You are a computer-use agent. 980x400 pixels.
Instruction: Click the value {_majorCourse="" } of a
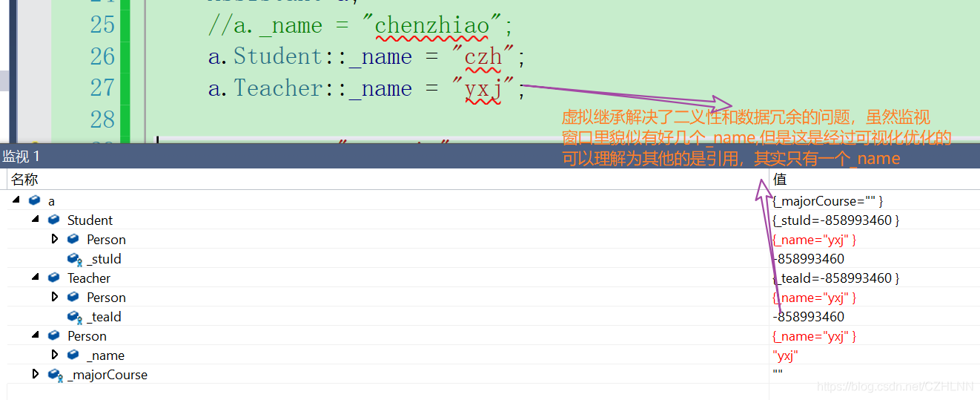[x=827, y=201]
